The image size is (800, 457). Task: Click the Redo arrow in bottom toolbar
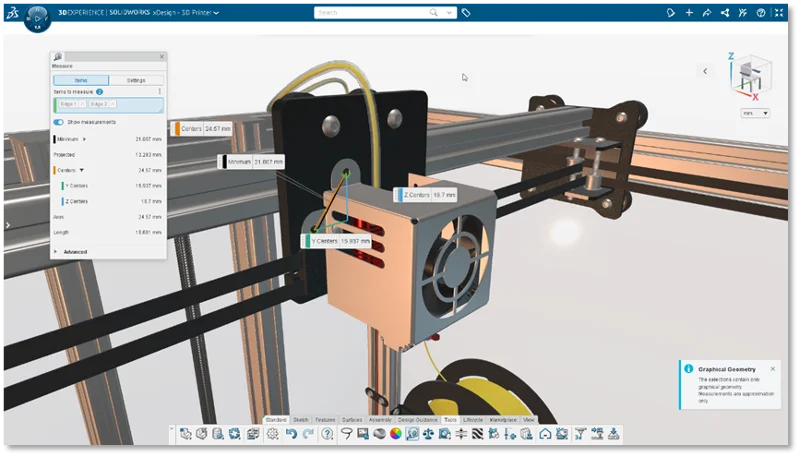308,434
